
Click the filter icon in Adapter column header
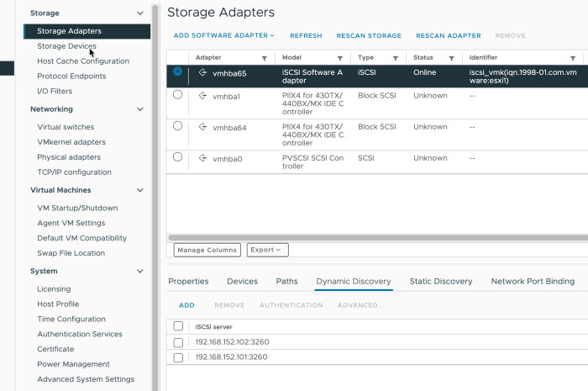[265, 58]
